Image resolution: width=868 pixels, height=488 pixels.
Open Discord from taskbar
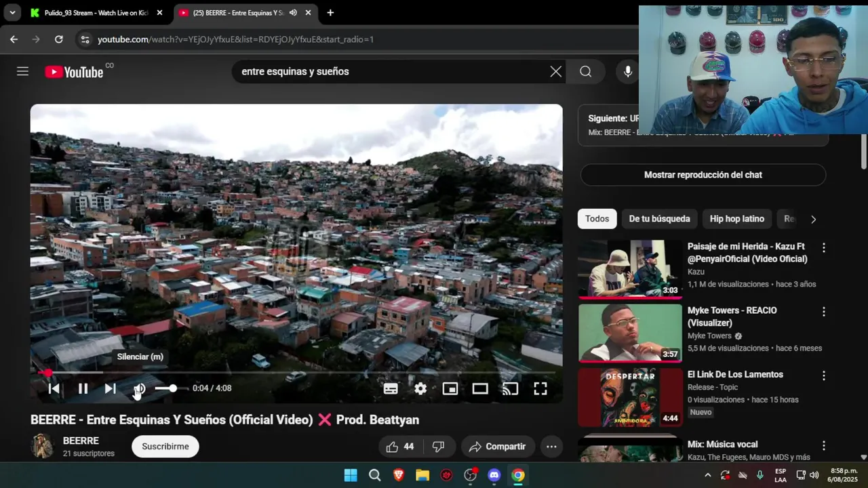coord(494,475)
